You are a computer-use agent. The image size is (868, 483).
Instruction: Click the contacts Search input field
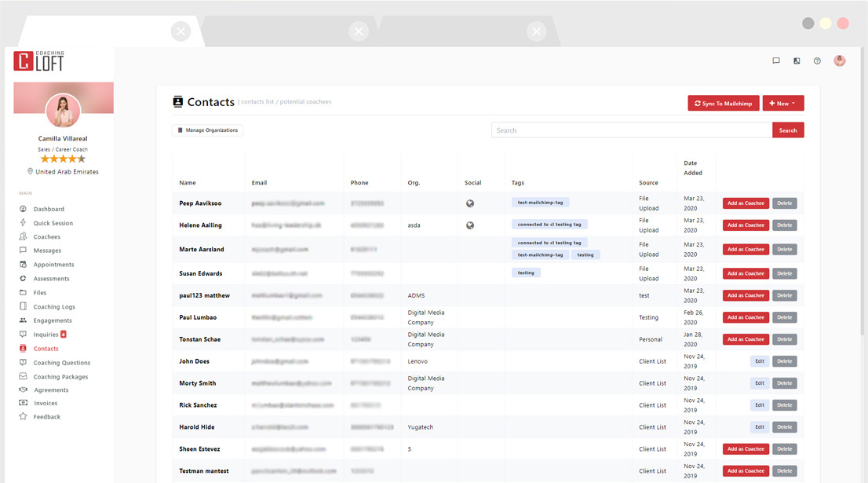631,130
